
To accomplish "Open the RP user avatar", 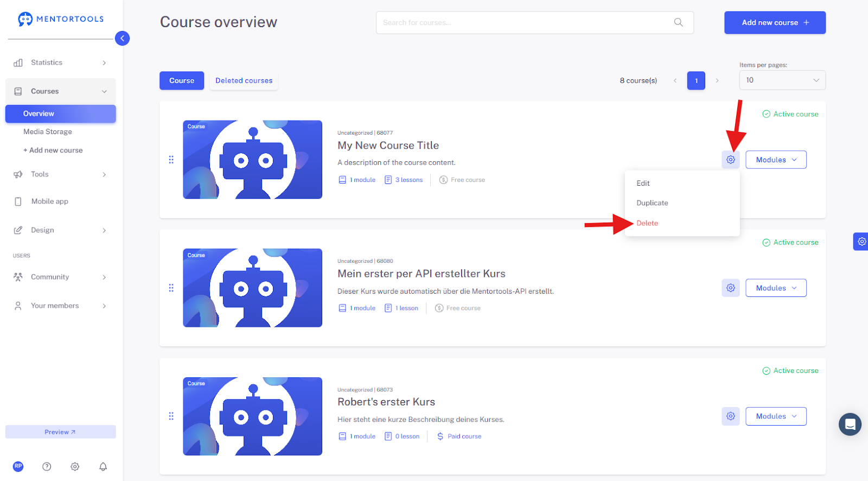I will [x=18, y=466].
